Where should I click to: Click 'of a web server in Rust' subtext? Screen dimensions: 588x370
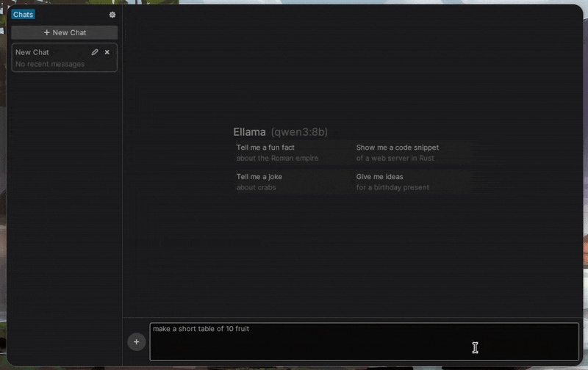[x=395, y=158]
